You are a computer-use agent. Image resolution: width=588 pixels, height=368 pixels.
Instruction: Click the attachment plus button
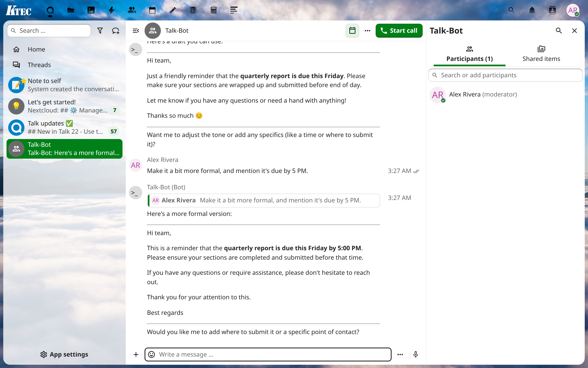coord(136,354)
